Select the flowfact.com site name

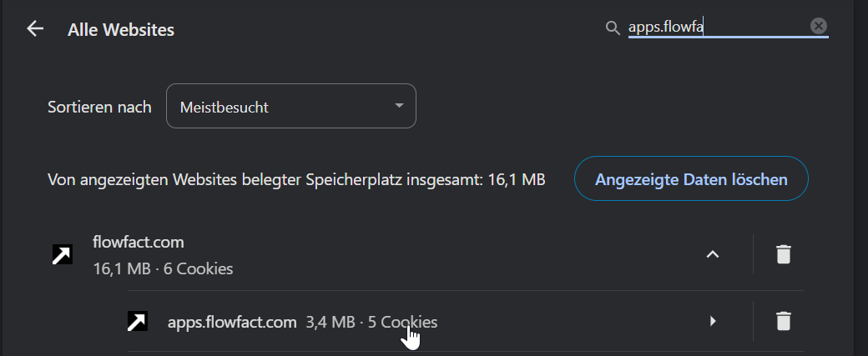(x=139, y=242)
